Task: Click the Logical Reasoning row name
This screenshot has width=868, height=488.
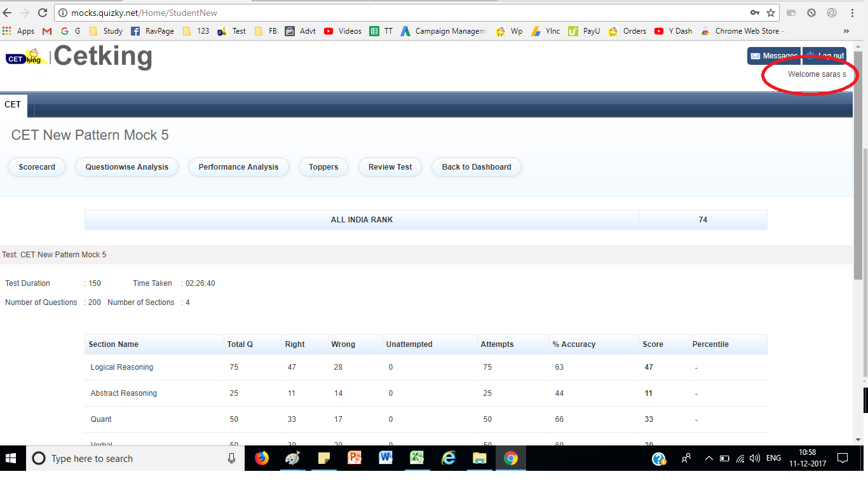Action: (121, 367)
